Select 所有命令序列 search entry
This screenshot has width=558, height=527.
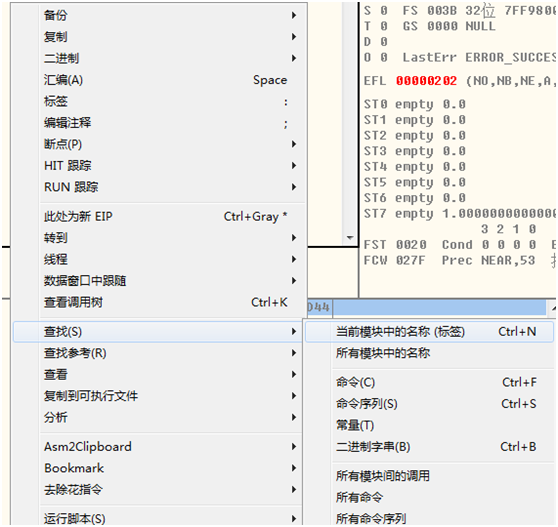430,518
